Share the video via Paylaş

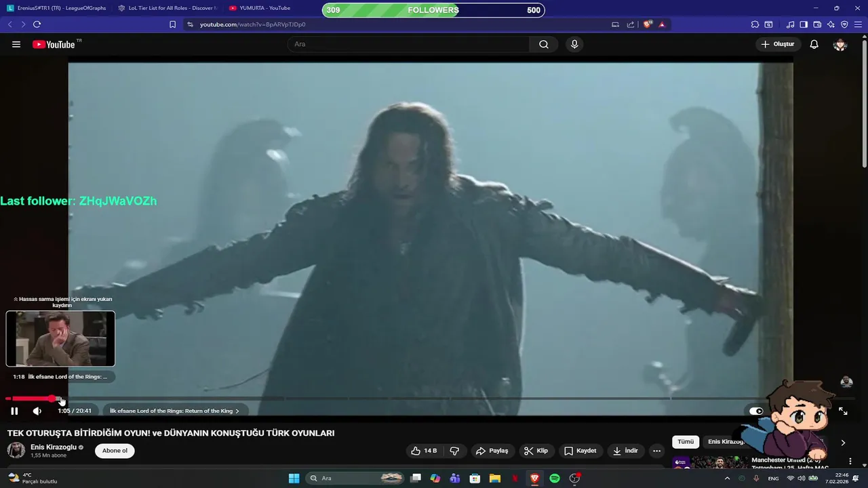(492, 451)
